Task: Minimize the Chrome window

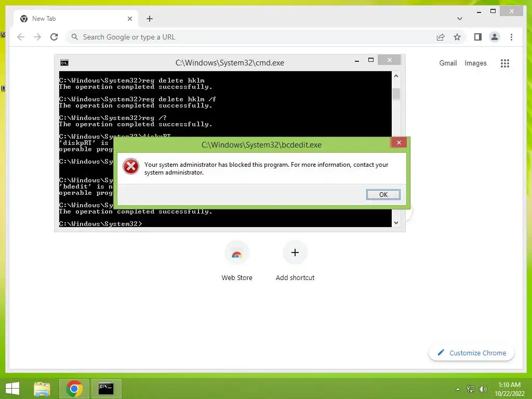Action: pos(478,12)
